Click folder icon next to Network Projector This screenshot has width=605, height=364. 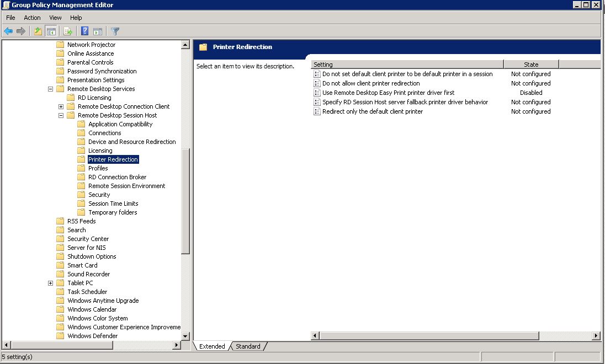(x=60, y=44)
